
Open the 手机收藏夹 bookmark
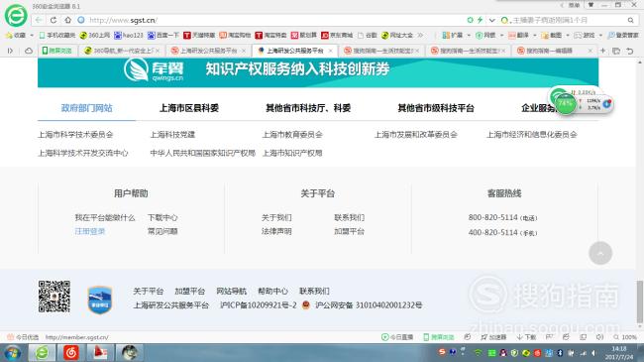tap(57, 36)
